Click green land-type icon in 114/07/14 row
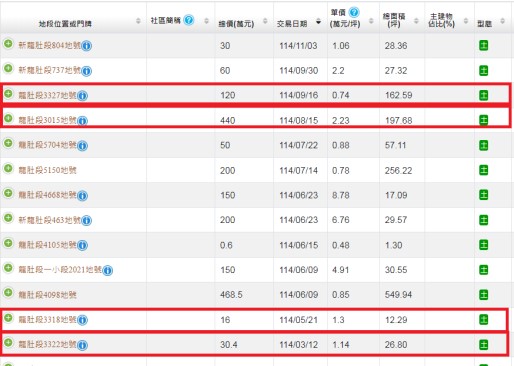This screenshot has height=366, width=514. pos(483,170)
